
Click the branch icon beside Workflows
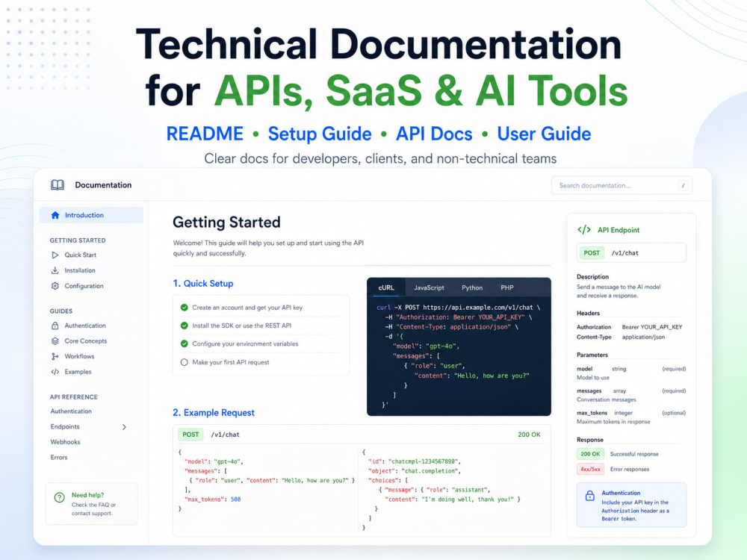55,356
